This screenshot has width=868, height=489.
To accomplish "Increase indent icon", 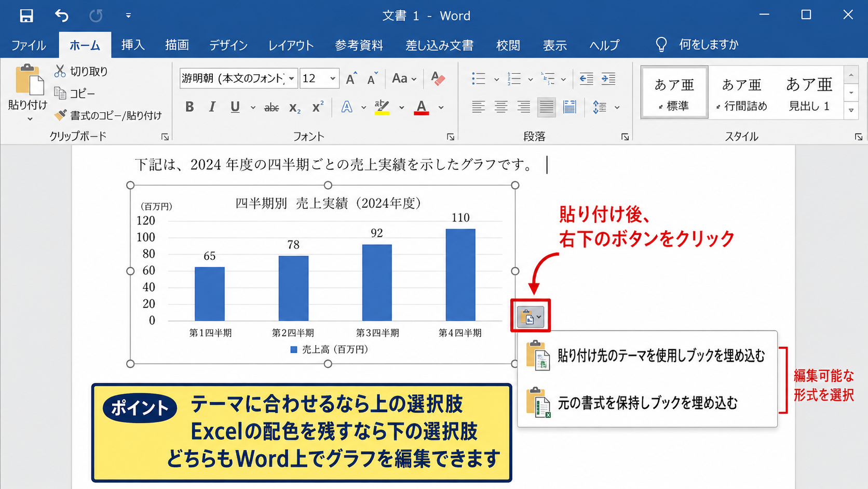I will [608, 78].
